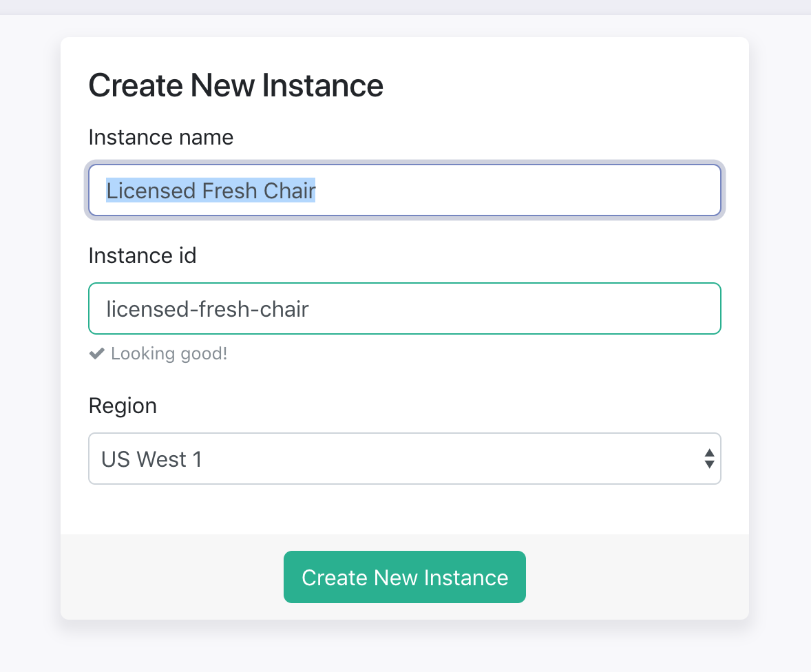Click the up arrow in Region selector
This screenshot has width=811, height=672.
709,453
